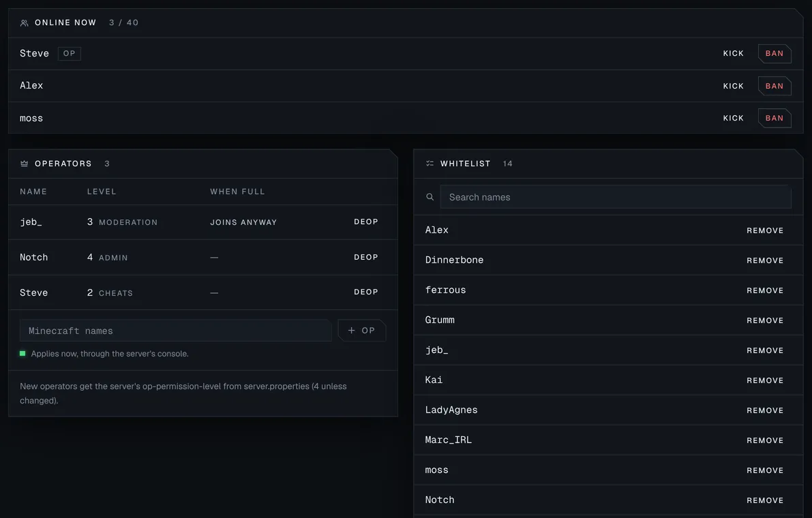Screen dimensions: 812x518
Task: Kick Steve from the server
Action: (734, 53)
